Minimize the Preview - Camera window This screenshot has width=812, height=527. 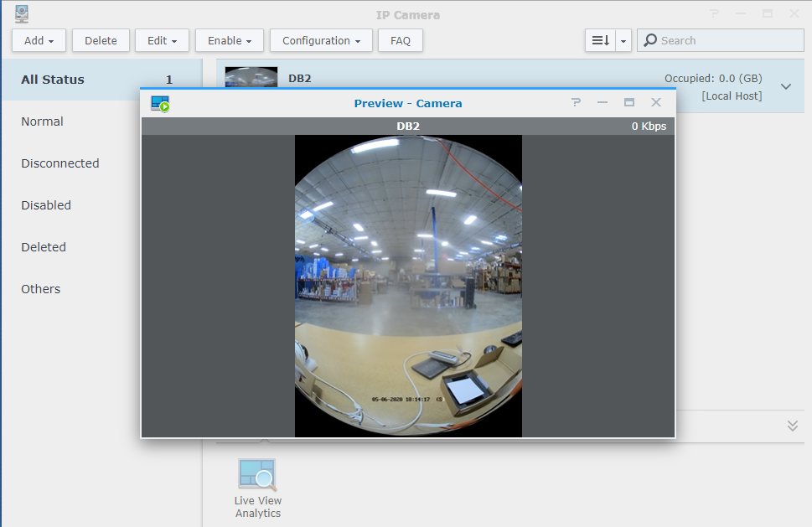[603, 102]
